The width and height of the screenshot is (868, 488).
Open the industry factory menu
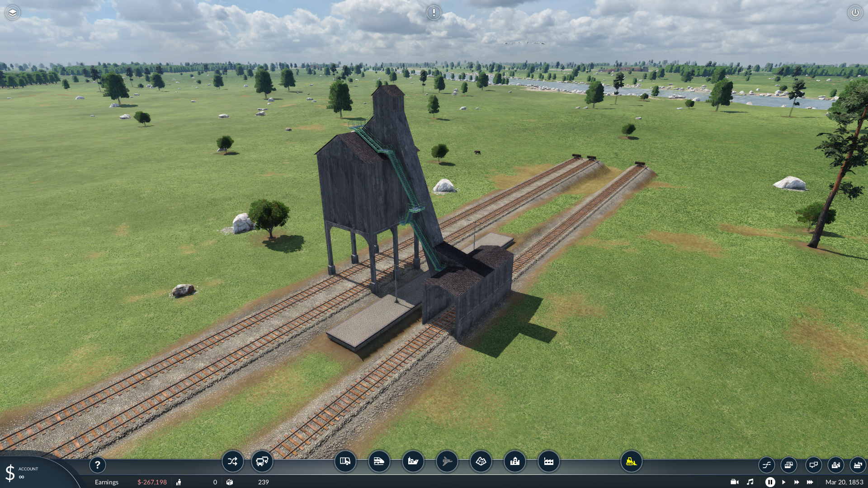click(549, 461)
